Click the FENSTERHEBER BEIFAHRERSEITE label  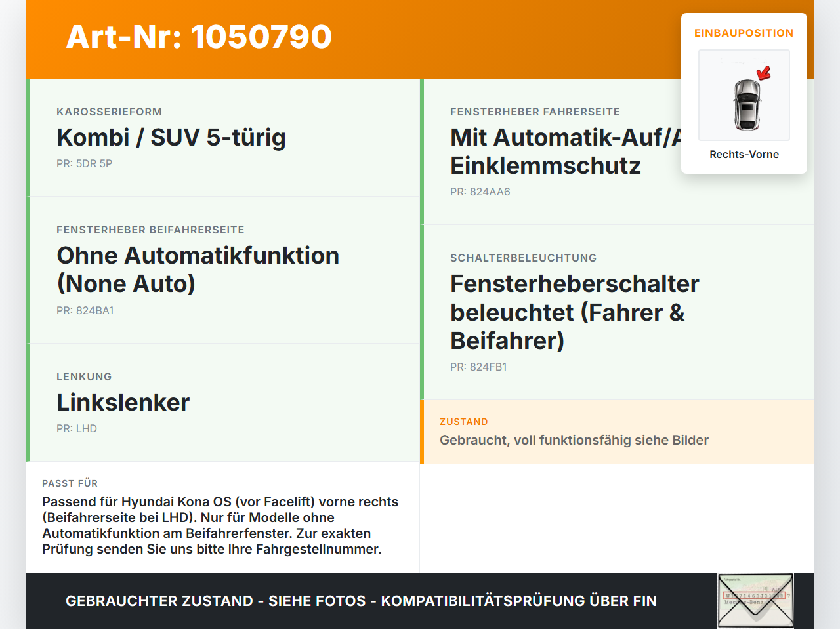click(x=150, y=230)
